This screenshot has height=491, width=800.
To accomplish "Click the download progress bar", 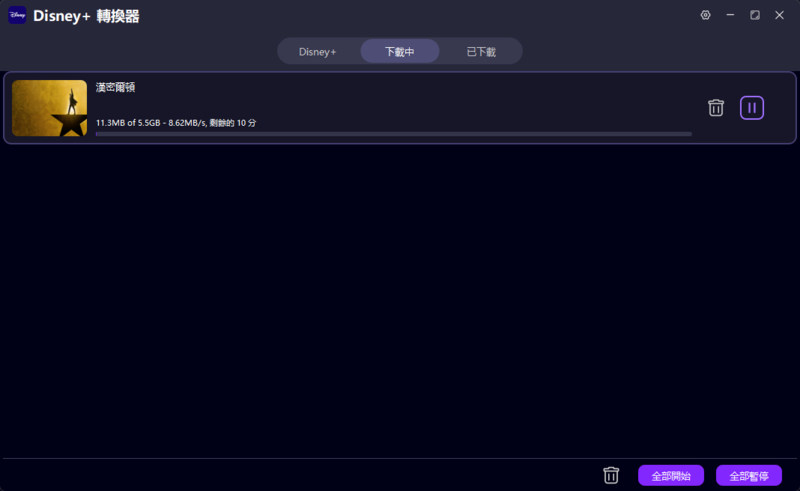I will click(393, 133).
